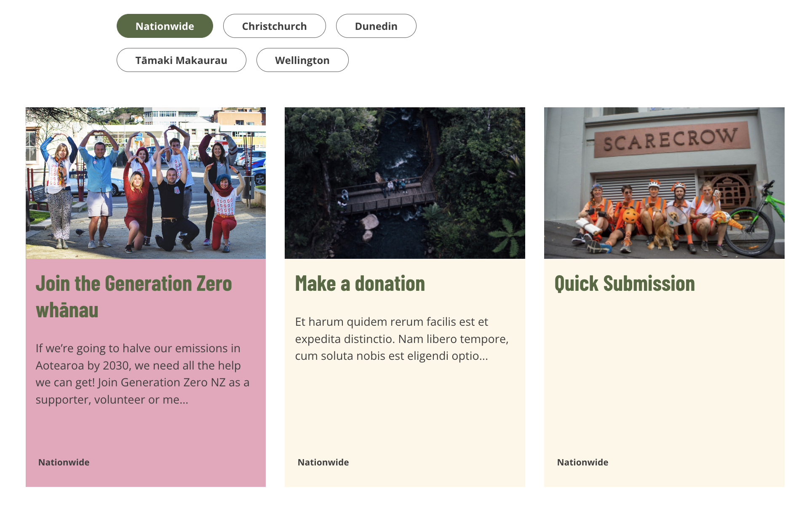Filter by Christchurch region
Screen dimensions: 812x505
[274, 26]
